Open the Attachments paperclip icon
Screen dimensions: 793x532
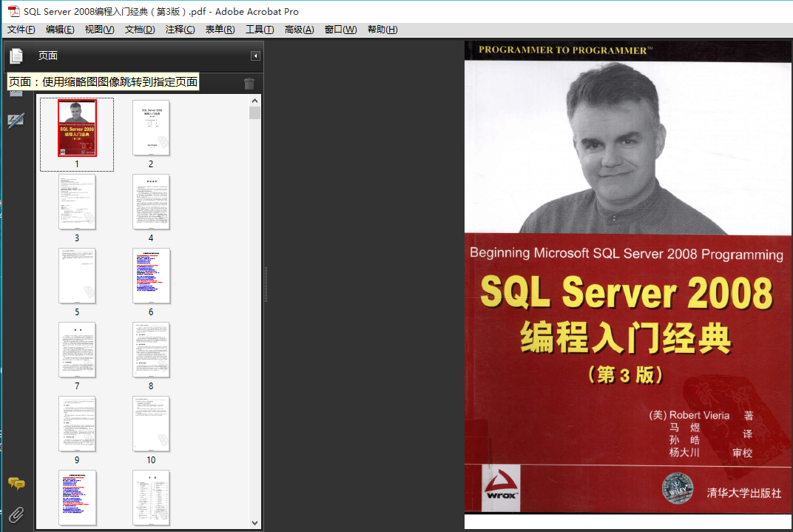pos(16,515)
